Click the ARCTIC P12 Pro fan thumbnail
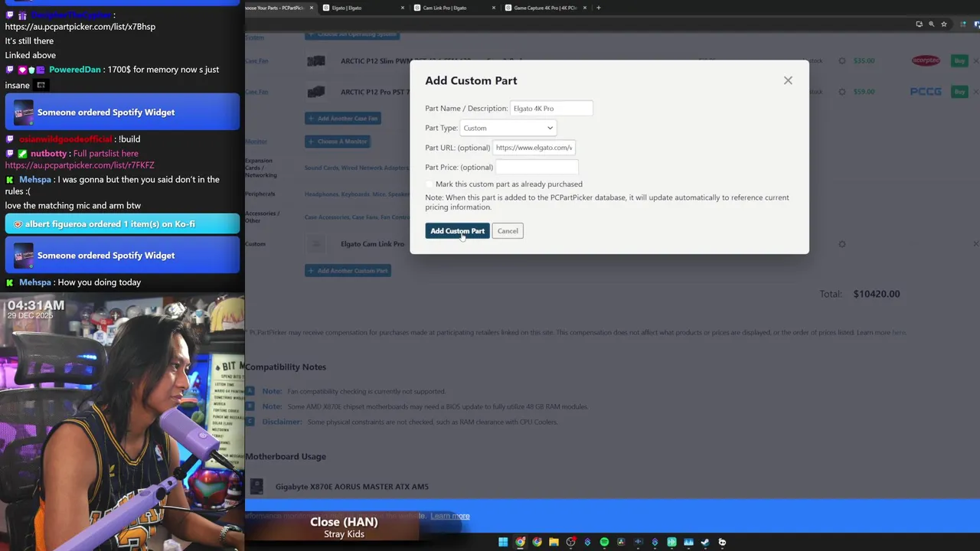This screenshot has width=980, height=551. click(315, 92)
